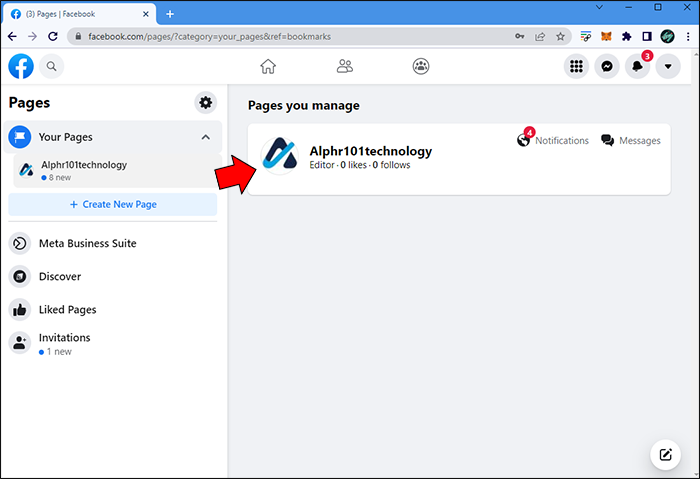This screenshot has width=700, height=479.
Task: Open the notifications bell with badge 3
Action: (x=637, y=67)
